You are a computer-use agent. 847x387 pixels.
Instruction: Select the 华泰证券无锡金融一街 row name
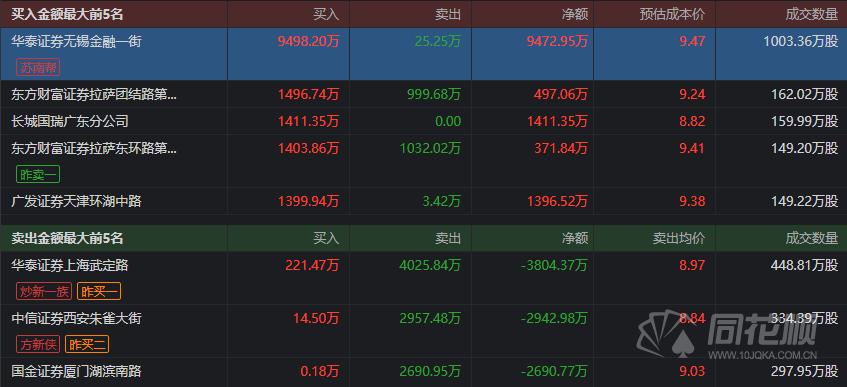click(x=76, y=42)
